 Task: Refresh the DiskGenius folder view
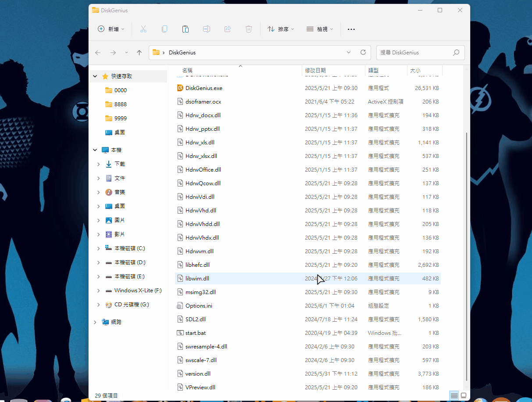(x=363, y=52)
